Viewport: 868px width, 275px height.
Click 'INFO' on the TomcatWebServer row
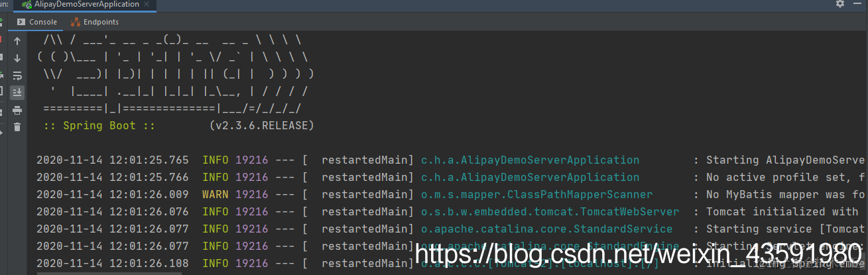(216, 211)
